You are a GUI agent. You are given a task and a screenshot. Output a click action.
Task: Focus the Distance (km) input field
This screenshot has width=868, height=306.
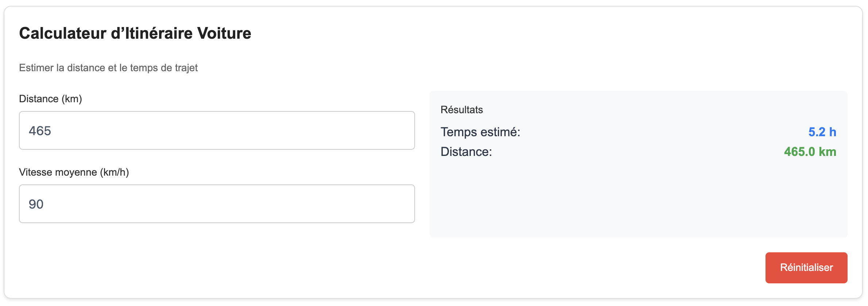pyautogui.click(x=217, y=130)
